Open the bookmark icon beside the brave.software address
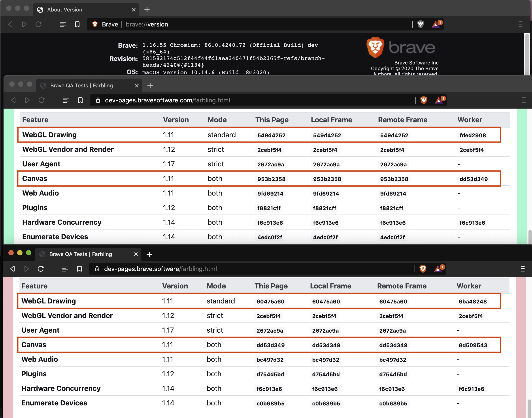 click(79, 269)
